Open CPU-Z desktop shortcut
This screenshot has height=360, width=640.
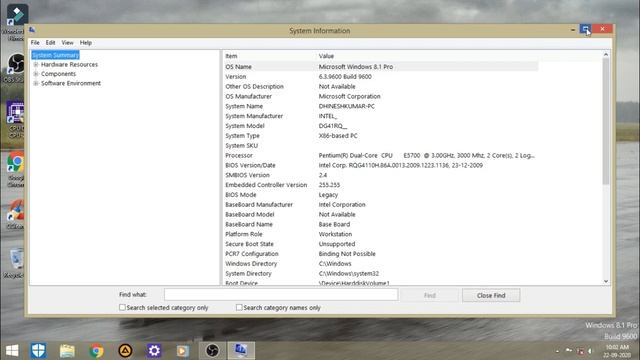click(x=16, y=119)
